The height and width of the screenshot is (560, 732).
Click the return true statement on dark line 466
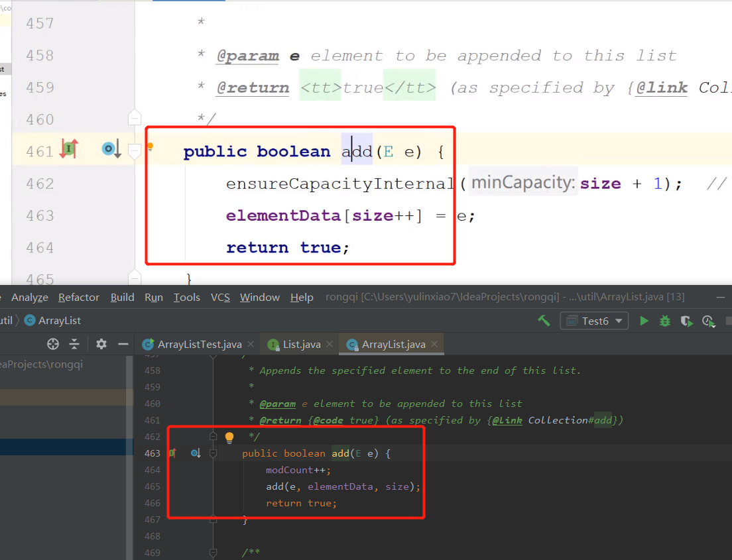(301, 503)
